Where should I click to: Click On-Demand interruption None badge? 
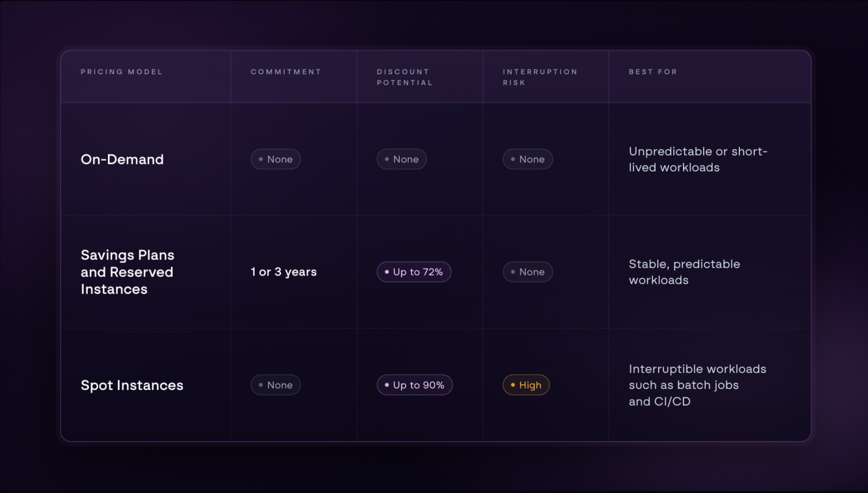pyautogui.click(x=528, y=159)
